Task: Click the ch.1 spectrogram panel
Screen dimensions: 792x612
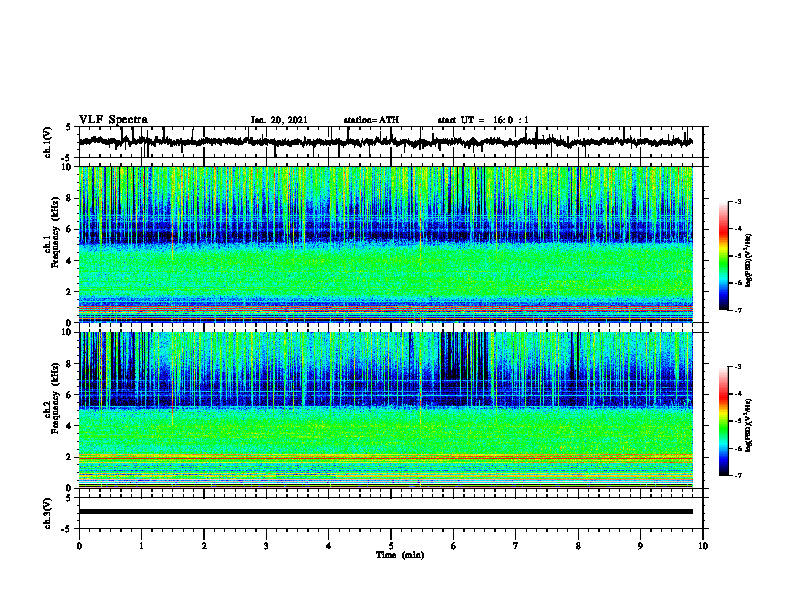Action: click(386, 244)
